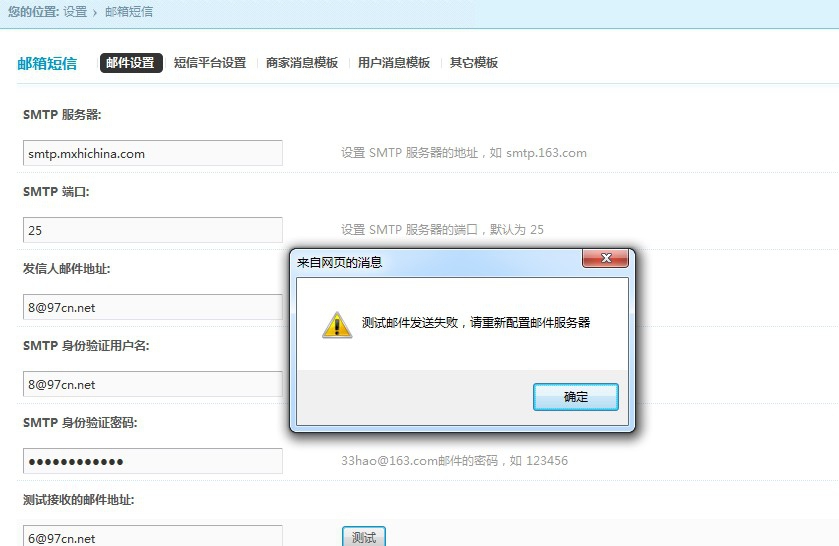
Task: Click the yellow warning triangle icon
Action: click(337, 324)
